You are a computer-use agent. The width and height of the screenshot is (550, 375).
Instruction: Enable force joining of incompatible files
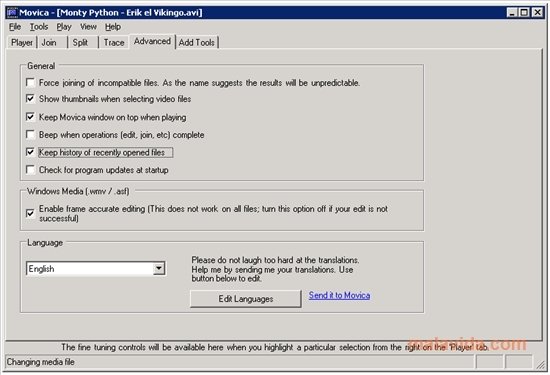[x=31, y=82]
